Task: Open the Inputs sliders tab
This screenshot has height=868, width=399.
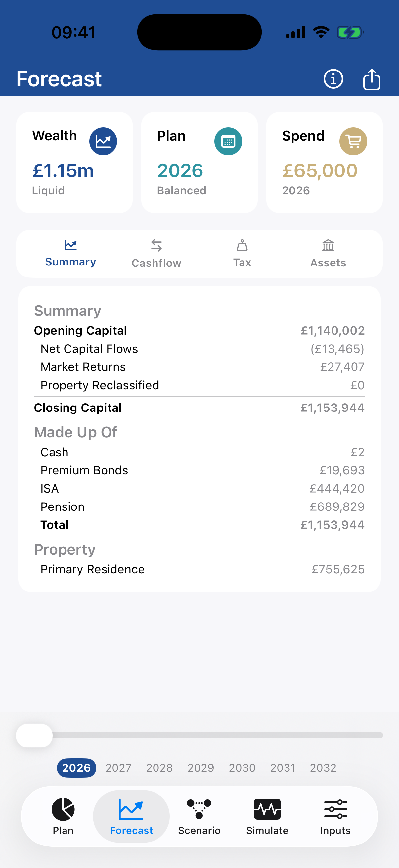Action: [335, 816]
